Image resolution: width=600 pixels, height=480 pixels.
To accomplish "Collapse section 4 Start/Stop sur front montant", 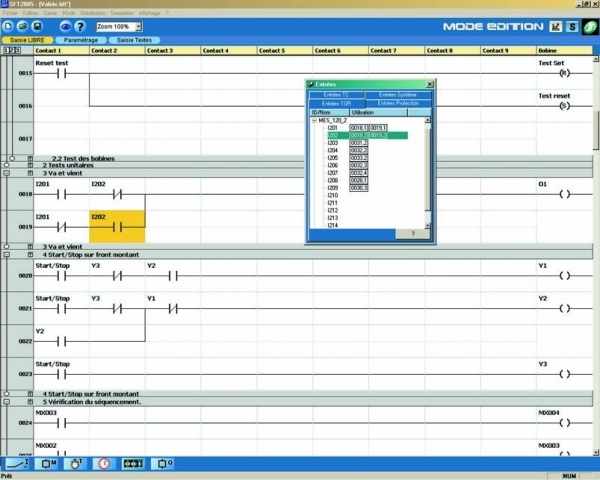I will pyautogui.click(x=7, y=255).
